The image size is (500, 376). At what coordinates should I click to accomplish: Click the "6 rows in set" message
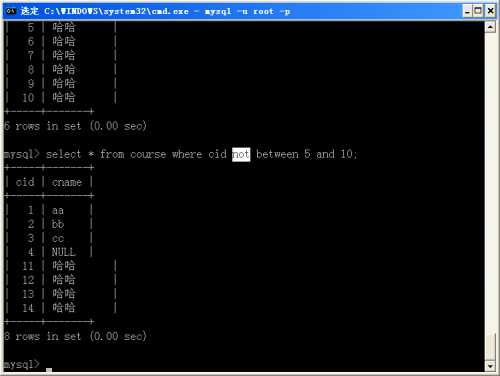(x=75, y=126)
